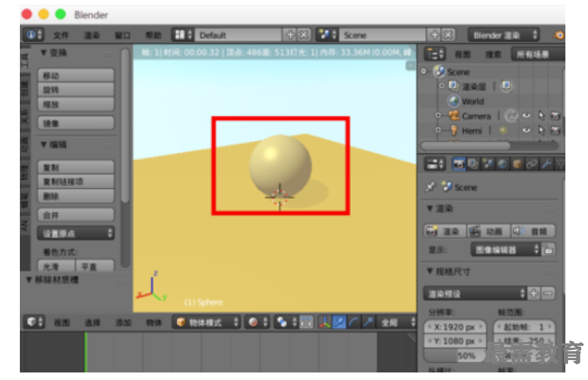Toggle Camera selectability cursor icon
The height and width of the screenshot is (380, 588).
coord(541,116)
